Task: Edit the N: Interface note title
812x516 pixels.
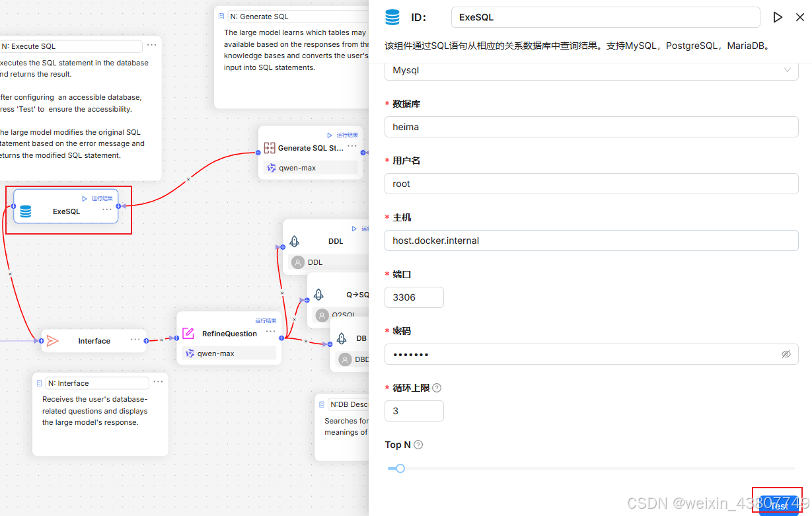Action: click(x=98, y=383)
